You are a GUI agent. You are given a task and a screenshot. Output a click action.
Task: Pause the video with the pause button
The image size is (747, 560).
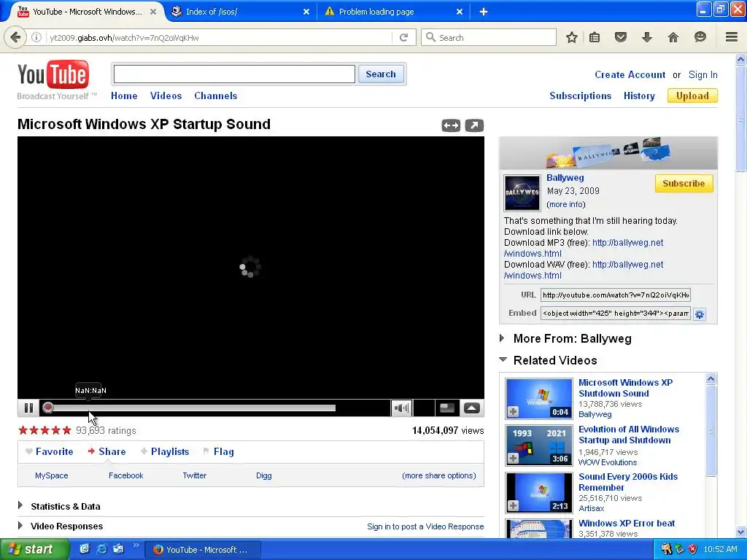tap(28, 408)
